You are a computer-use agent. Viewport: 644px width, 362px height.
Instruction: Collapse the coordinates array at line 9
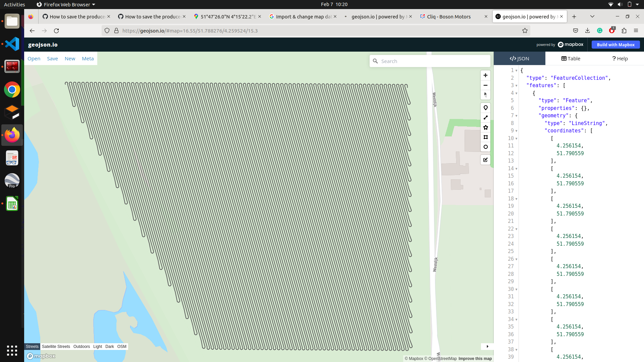coord(517,131)
